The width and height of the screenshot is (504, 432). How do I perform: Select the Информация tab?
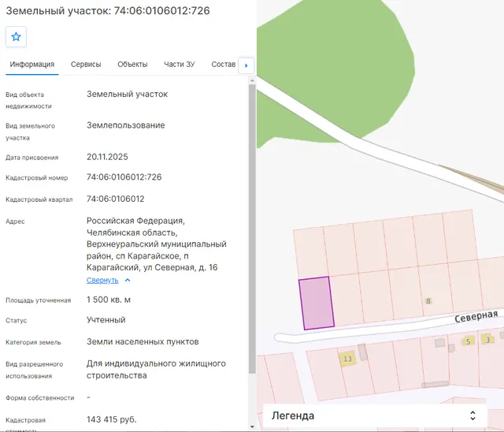(x=31, y=65)
